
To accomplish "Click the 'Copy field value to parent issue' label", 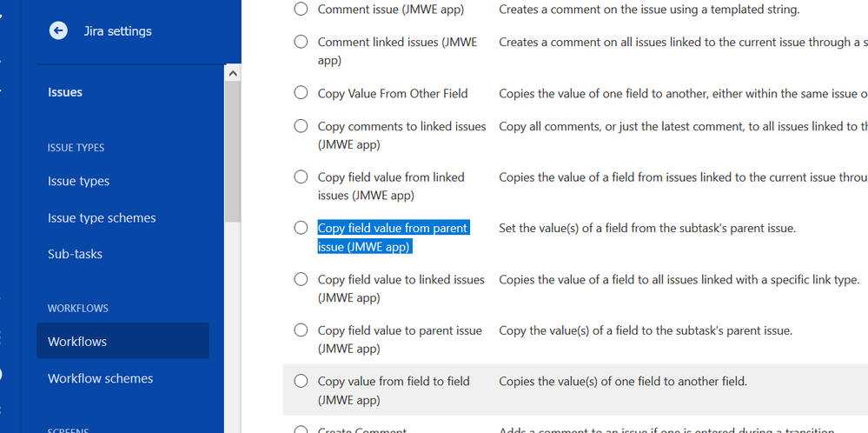I will tap(400, 339).
